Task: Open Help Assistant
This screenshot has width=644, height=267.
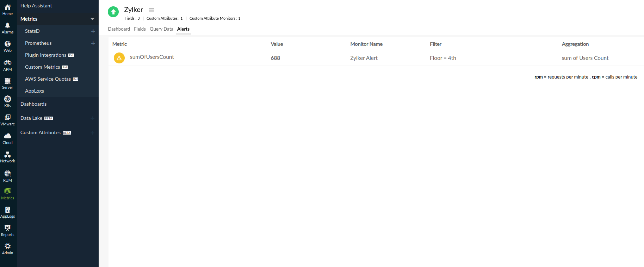Action: 36,6
